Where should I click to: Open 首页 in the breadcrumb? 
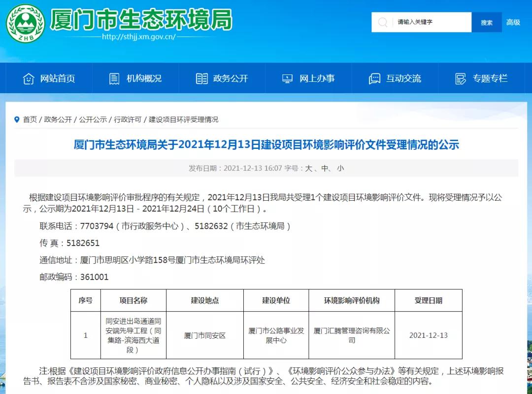click(30, 119)
